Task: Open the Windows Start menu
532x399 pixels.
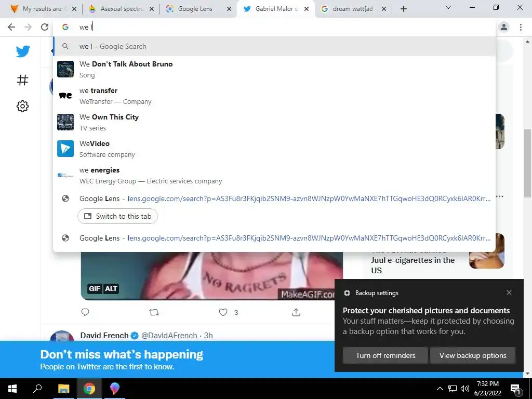Action: [x=12, y=389]
